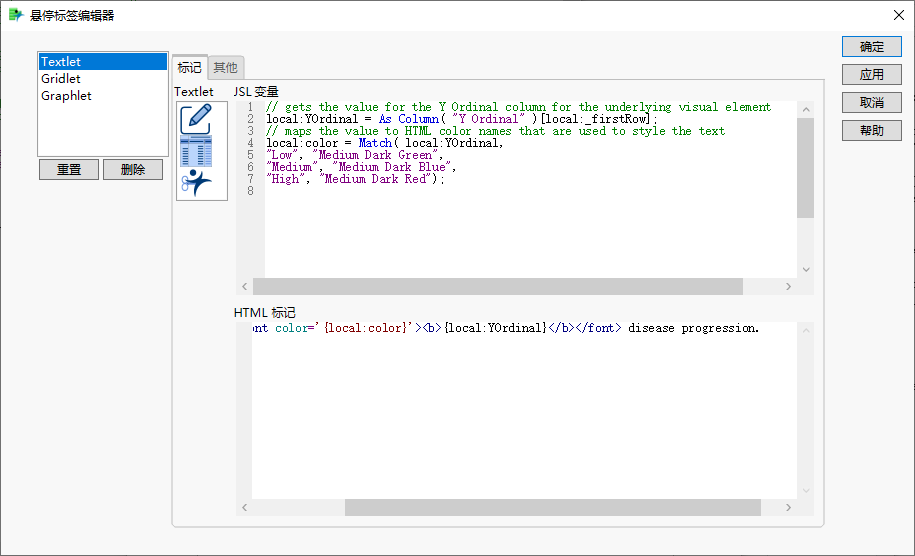Cancel with the 取消 button
Image resolution: width=915 pixels, height=556 pixels.
click(x=871, y=103)
